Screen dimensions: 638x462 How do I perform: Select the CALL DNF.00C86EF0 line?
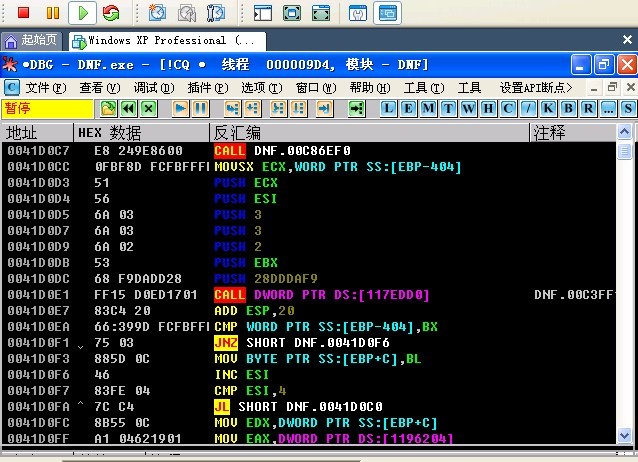[x=308, y=151]
